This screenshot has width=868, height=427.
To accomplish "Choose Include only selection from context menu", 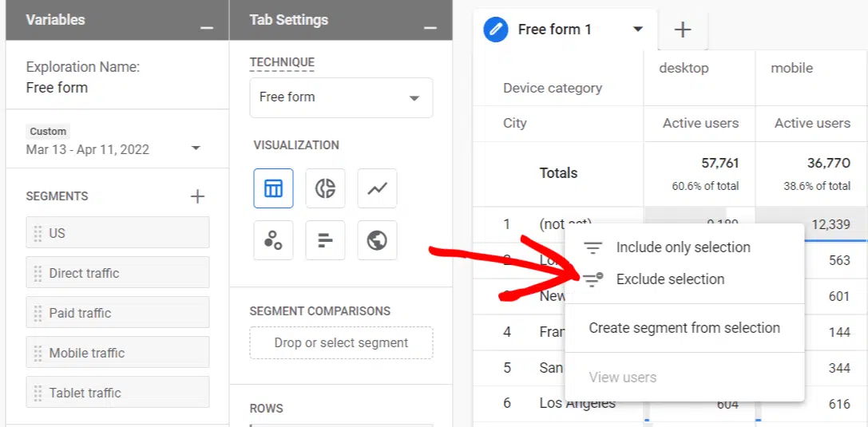I will 683,247.
